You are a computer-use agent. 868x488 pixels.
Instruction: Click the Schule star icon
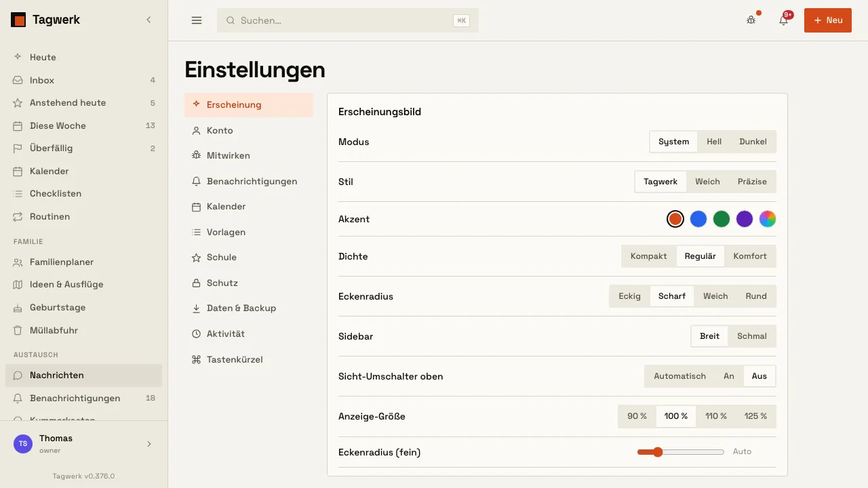click(196, 258)
